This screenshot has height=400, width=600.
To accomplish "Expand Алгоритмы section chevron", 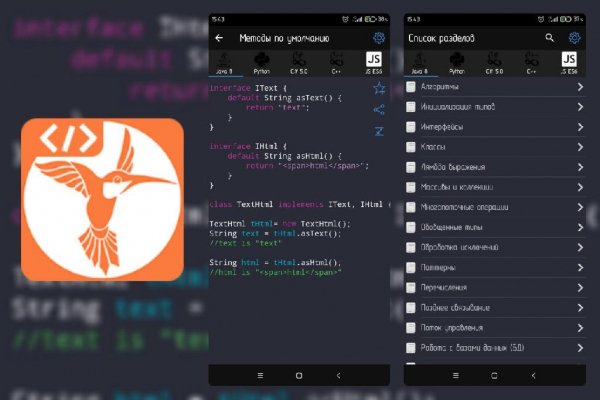I will tap(580, 87).
